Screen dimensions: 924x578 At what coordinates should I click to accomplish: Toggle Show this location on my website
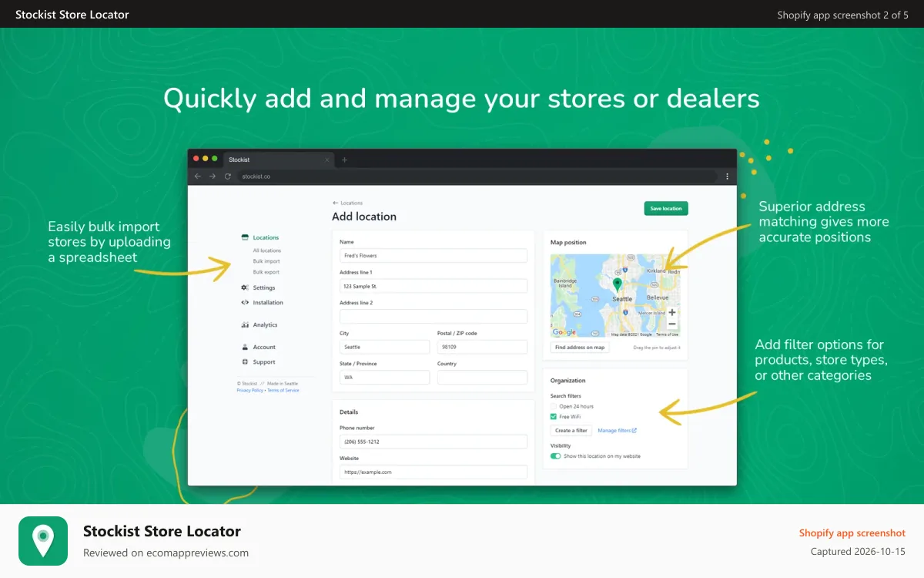tap(555, 456)
